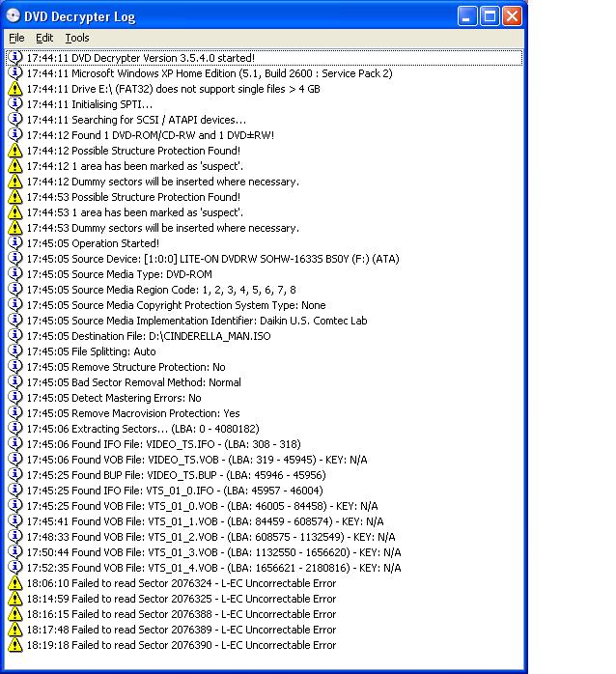Viewport: 616px width, 674px height.
Task: Click info icon beside 'Found 1 DVD-ROM/CD-RW' entry
Action: tap(15, 135)
